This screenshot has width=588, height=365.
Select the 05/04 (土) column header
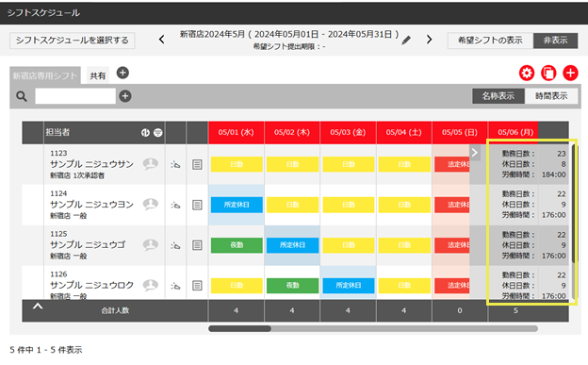coord(404,133)
